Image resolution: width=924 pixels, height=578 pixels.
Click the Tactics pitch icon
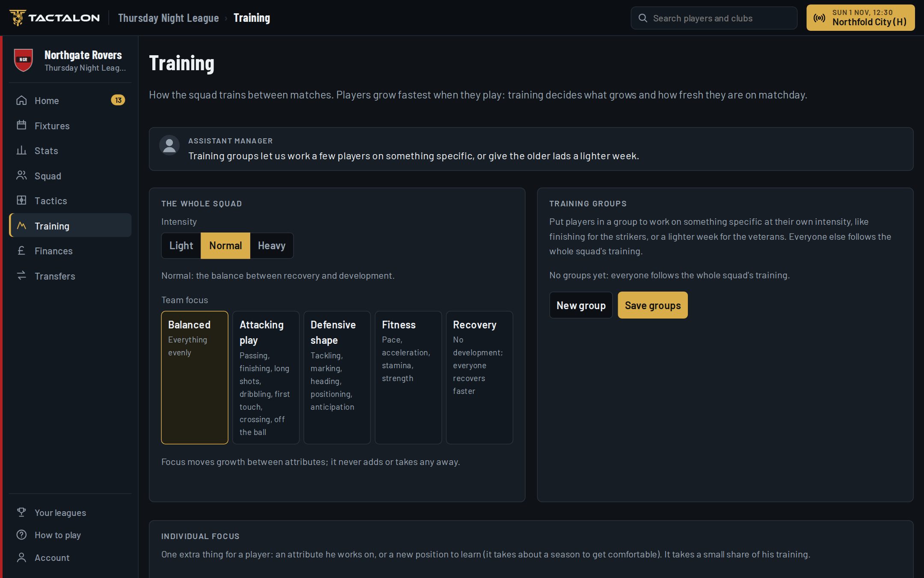point(21,200)
